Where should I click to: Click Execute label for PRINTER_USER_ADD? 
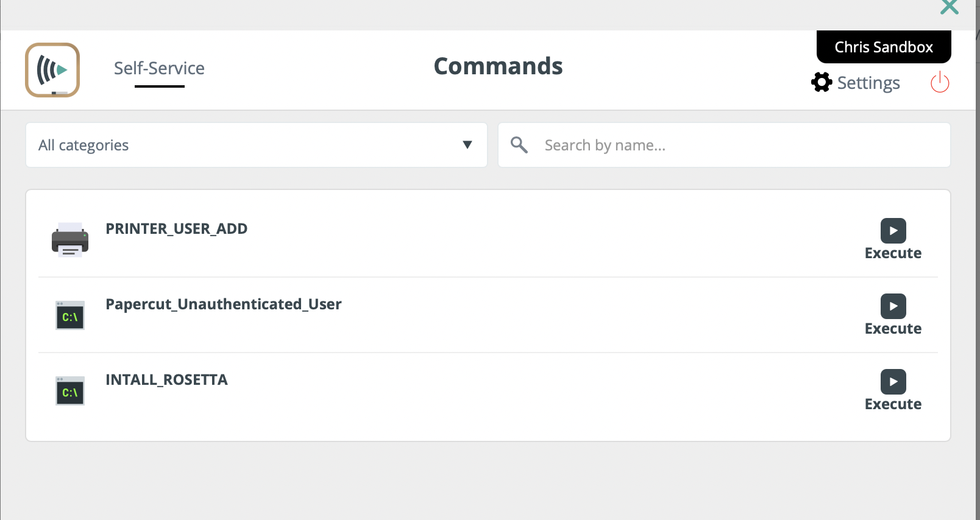click(x=893, y=253)
